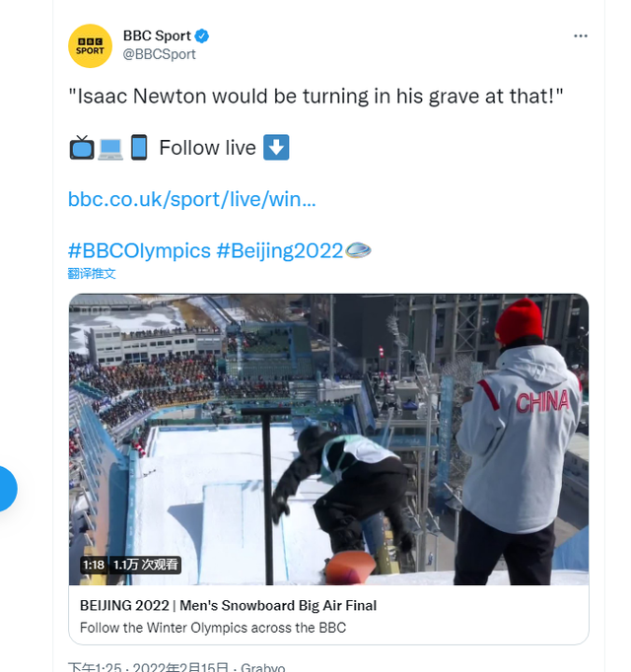Click the 1.1万 次观看 view count
Viewport: 631px width, 672px height.
(146, 565)
